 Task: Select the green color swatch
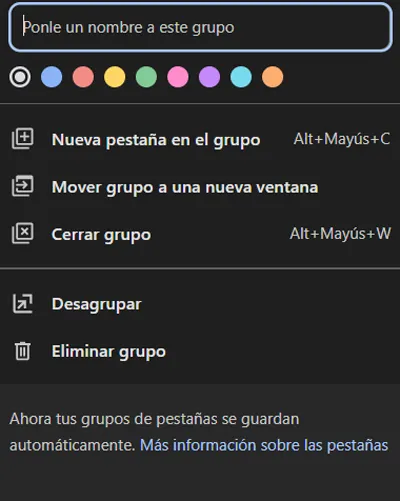click(146, 77)
